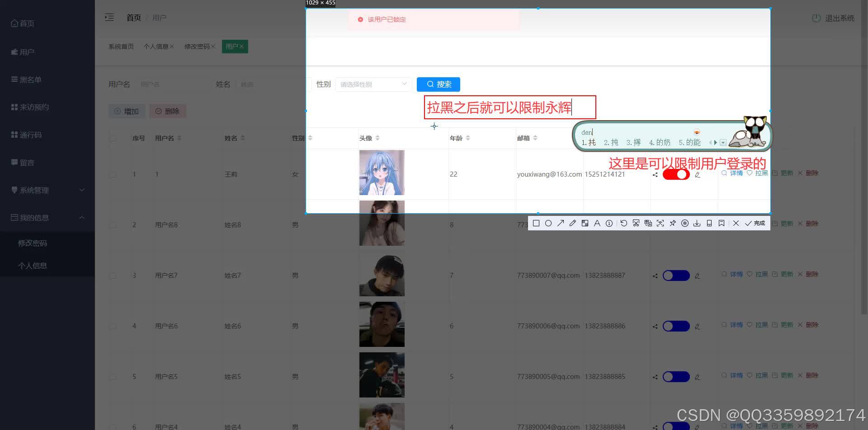Image resolution: width=868 pixels, height=430 pixels.
Task: Start screen recording from screenshot toolbar
Action: click(x=685, y=223)
